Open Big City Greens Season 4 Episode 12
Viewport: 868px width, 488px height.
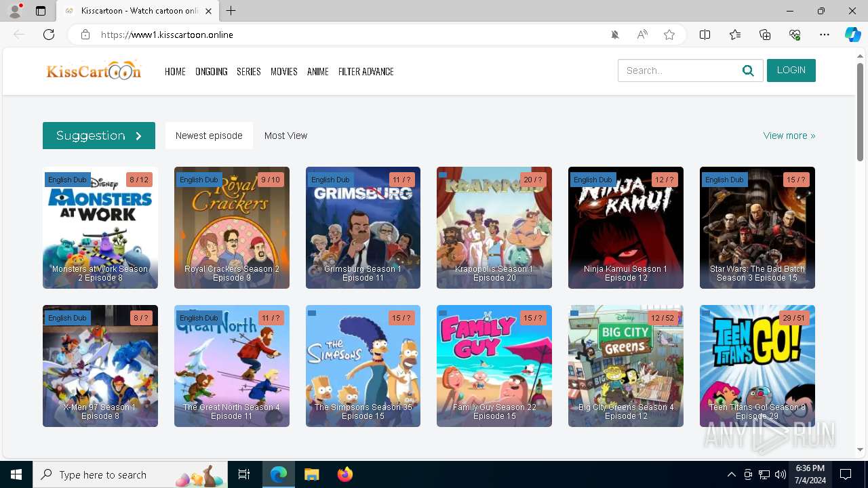(626, 366)
